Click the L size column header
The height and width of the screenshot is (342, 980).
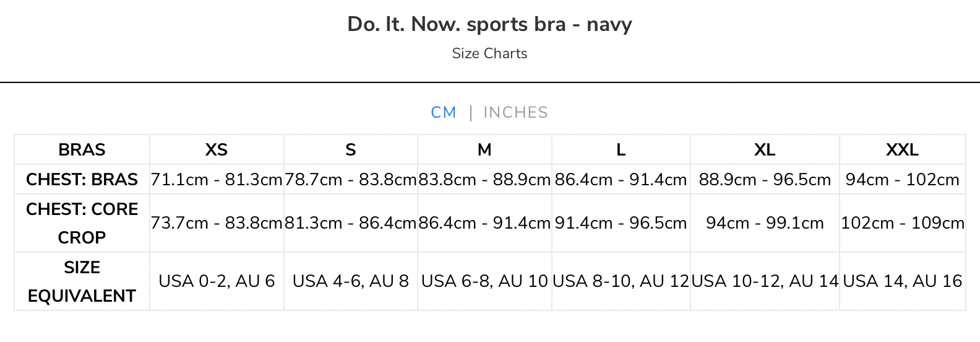621,149
